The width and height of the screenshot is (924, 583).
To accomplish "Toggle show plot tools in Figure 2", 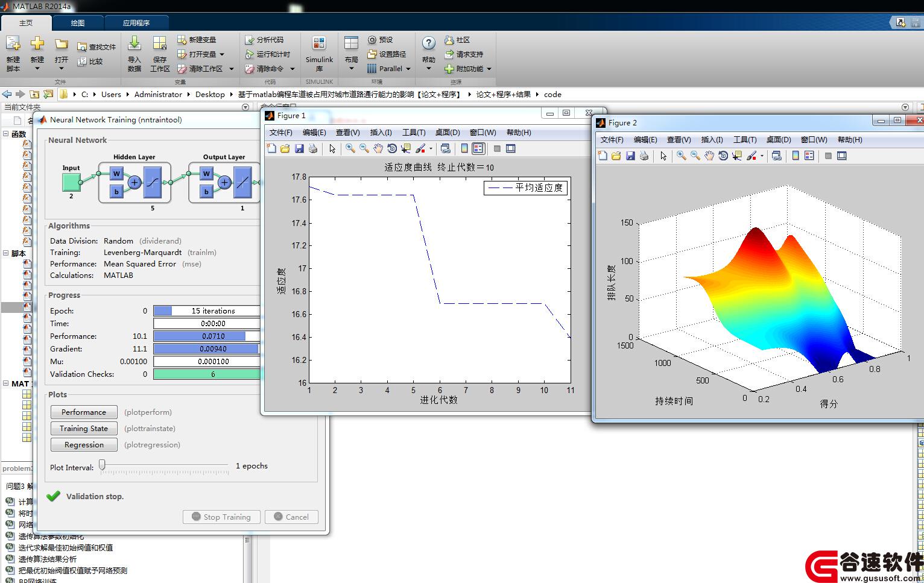I will pyautogui.click(x=842, y=156).
